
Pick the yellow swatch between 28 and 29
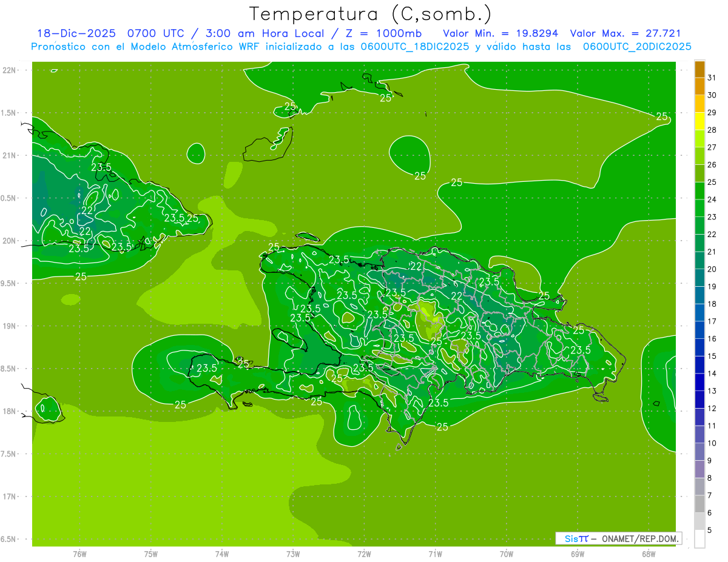[700, 121]
